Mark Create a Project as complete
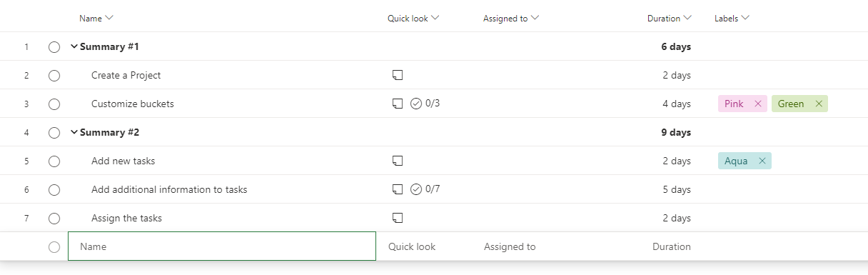The width and height of the screenshot is (868, 275). (x=54, y=75)
